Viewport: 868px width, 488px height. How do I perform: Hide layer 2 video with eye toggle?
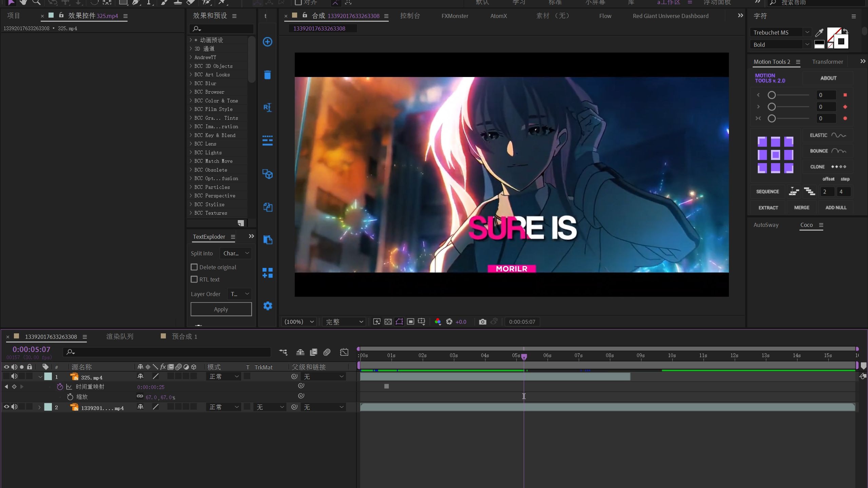(x=6, y=407)
